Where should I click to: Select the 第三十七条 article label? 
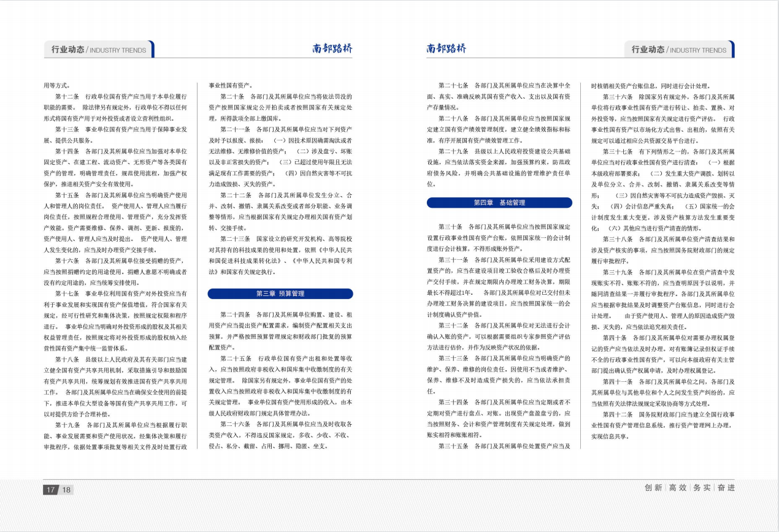click(618, 151)
